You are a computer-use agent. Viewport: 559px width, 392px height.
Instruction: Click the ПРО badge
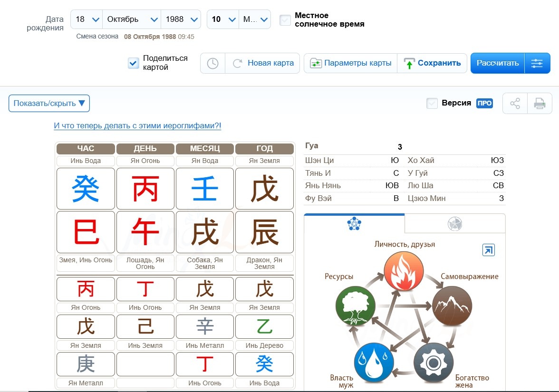(484, 104)
